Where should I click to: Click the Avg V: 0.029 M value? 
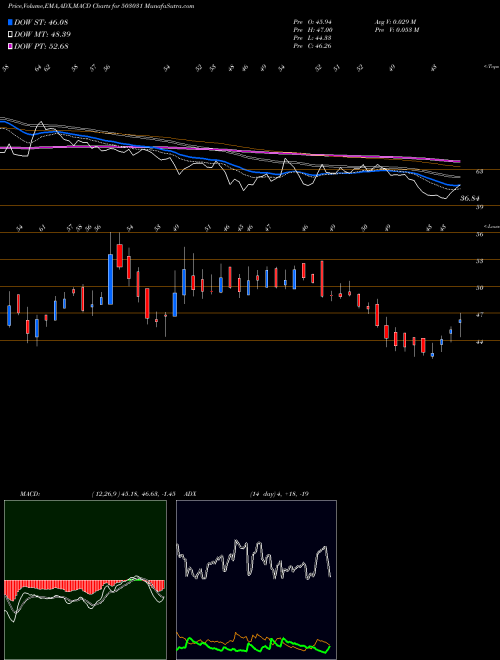pyautogui.click(x=395, y=22)
